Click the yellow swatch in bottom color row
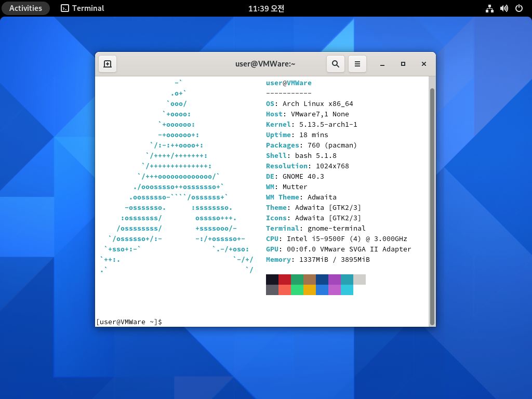 [x=310, y=290]
